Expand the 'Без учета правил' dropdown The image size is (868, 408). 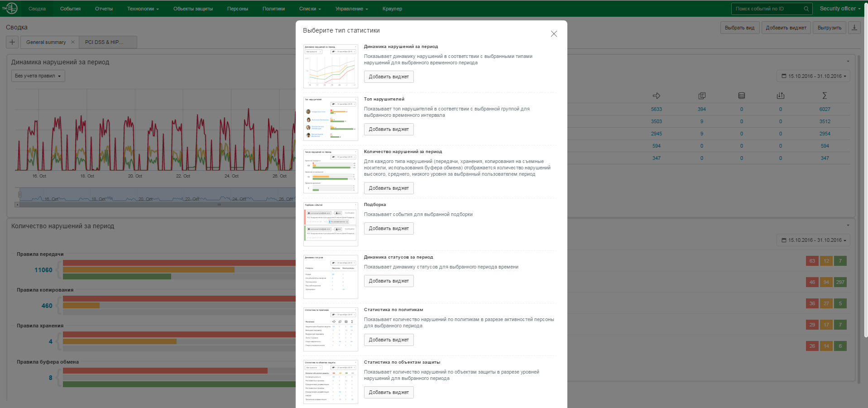click(x=38, y=76)
